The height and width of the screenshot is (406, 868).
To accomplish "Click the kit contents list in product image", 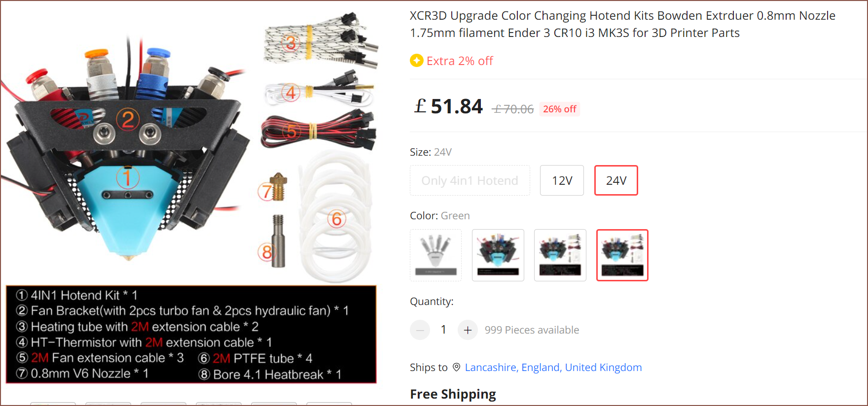I will point(191,335).
